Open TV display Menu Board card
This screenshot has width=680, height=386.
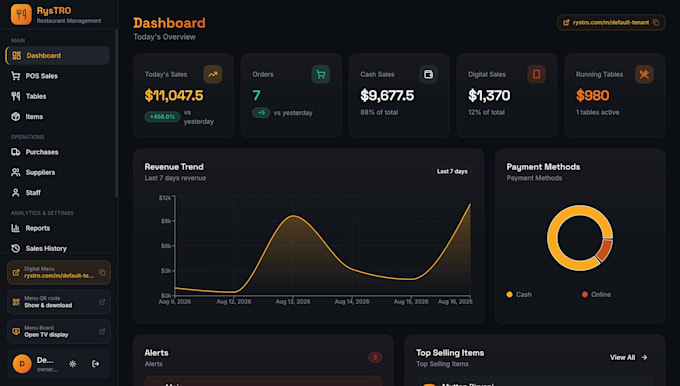point(59,331)
